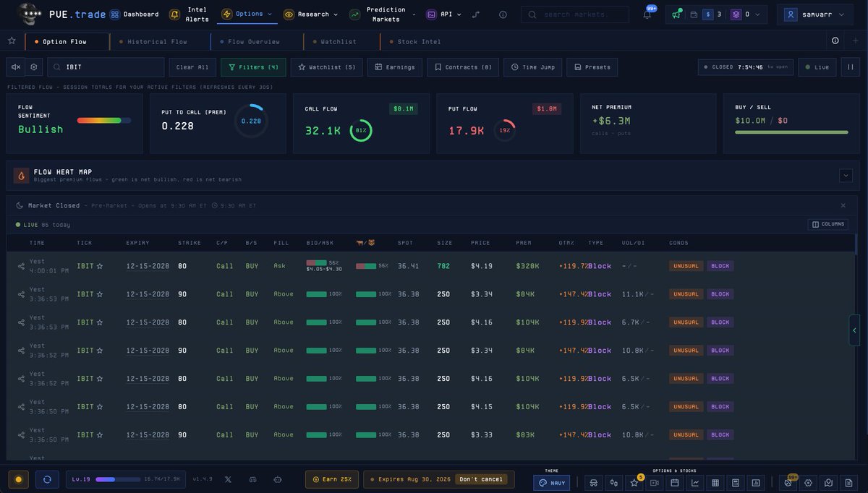The height and width of the screenshot is (493, 868).
Task: Click the mute sound icon beside the IBIT search
Action: point(15,67)
